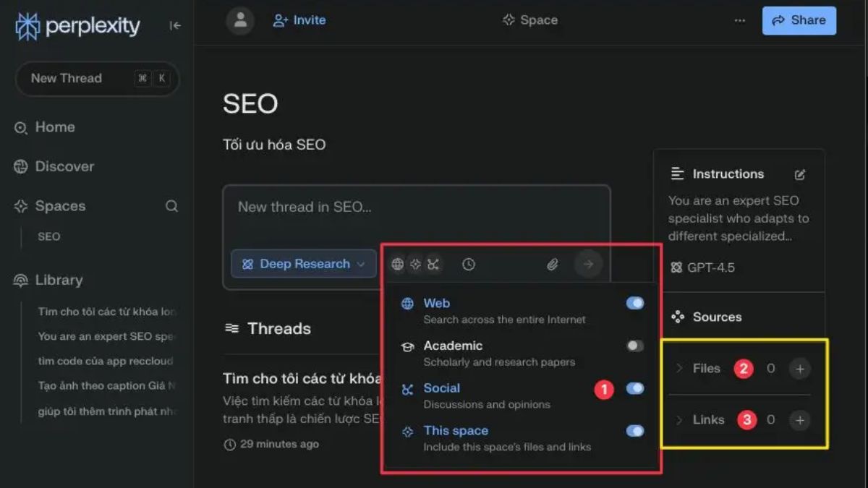
Task: Start a New Thread
Action: 97,79
